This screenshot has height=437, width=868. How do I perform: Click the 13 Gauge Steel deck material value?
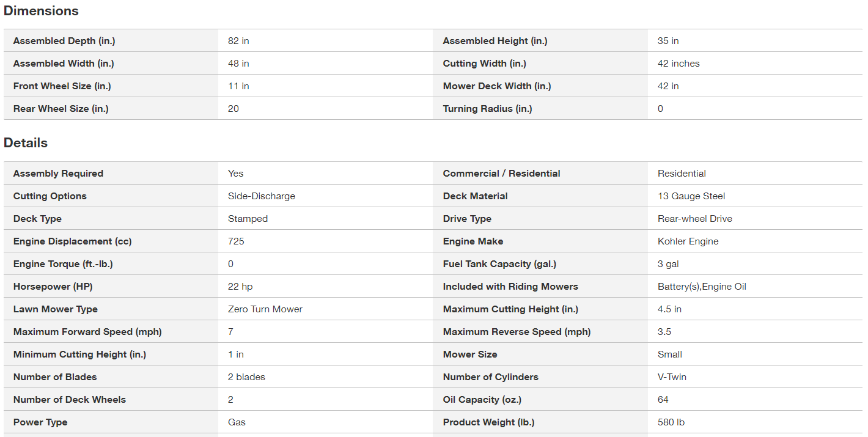691,196
